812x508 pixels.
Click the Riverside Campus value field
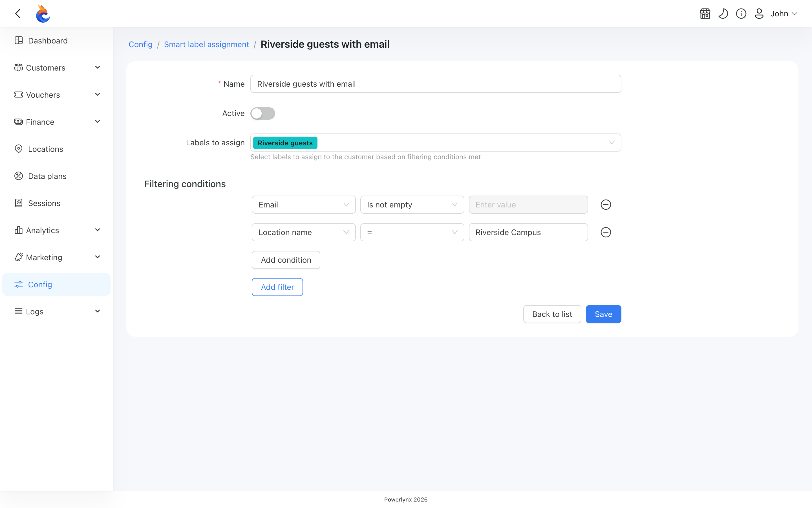[528, 232]
